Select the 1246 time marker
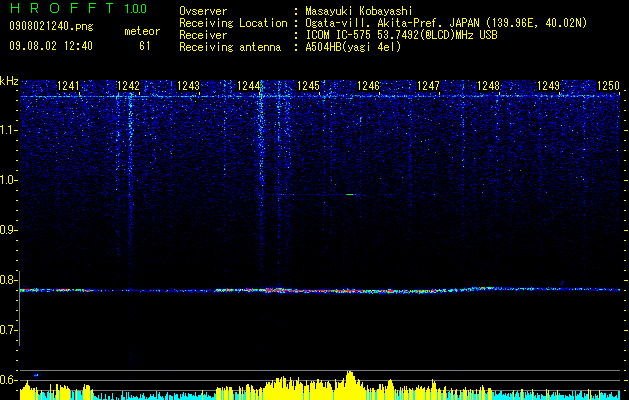 tap(368, 86)
